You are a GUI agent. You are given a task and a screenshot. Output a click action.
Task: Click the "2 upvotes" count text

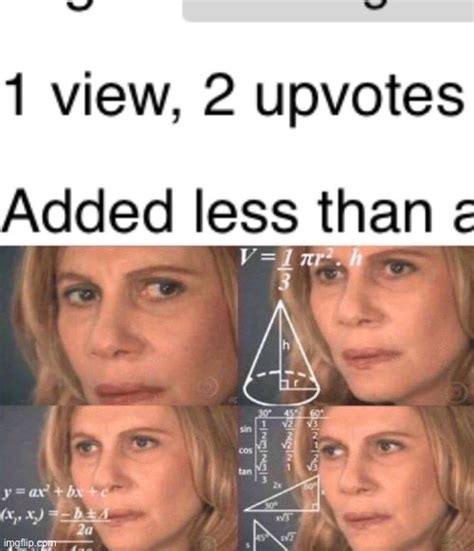coord(334,98)
